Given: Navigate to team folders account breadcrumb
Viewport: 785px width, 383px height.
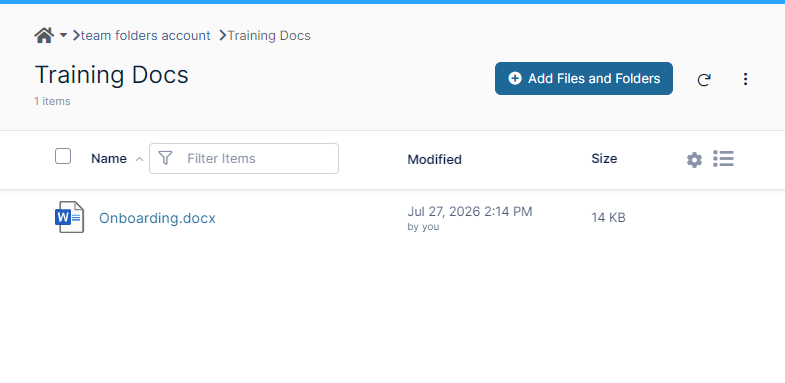Looking at the screenshot, I should point(146,36).
